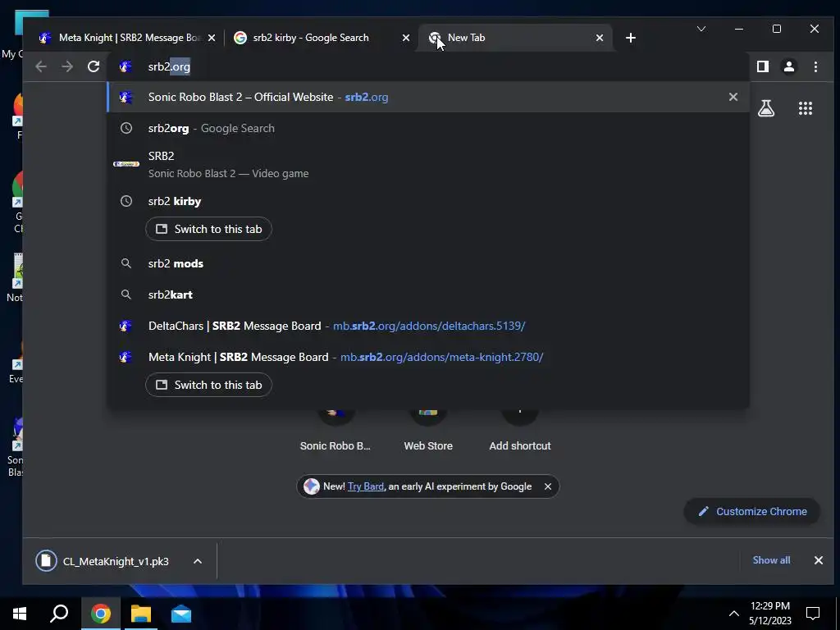Open Chrome three-dot menu
Viewport: 840px width, 630px height.
coord(815,66)
